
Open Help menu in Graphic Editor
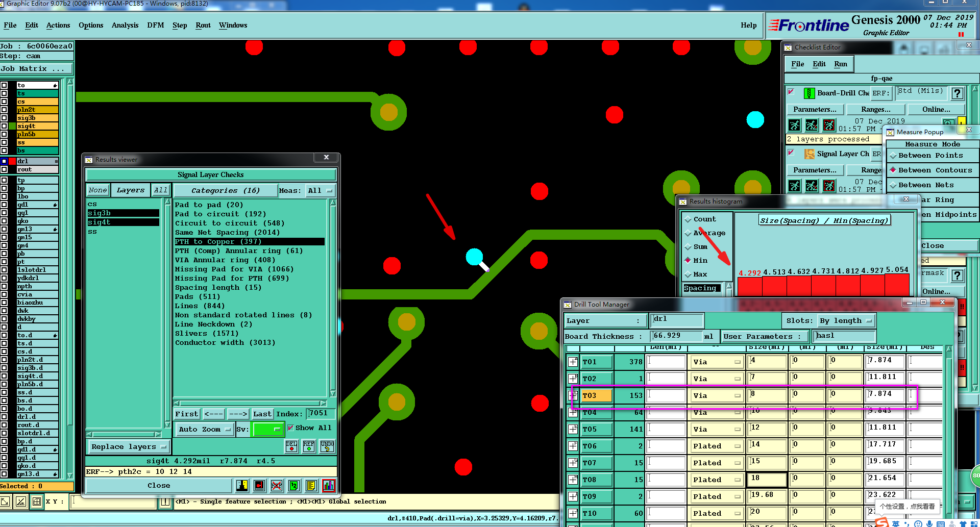[x=749, y=26]
